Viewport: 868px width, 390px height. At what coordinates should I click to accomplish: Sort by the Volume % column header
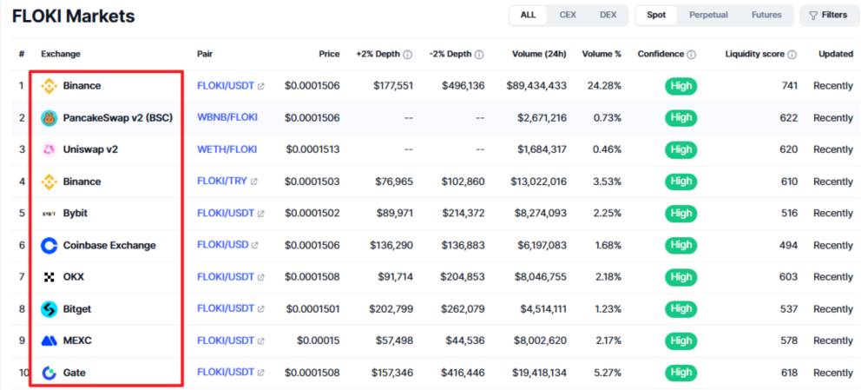point(602,55)
